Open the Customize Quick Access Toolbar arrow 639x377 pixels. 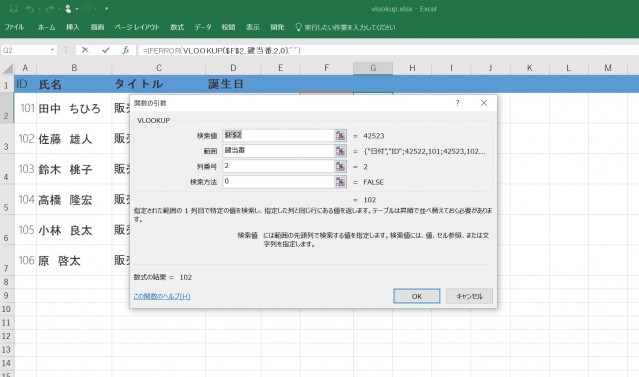[x=106, y=9]
